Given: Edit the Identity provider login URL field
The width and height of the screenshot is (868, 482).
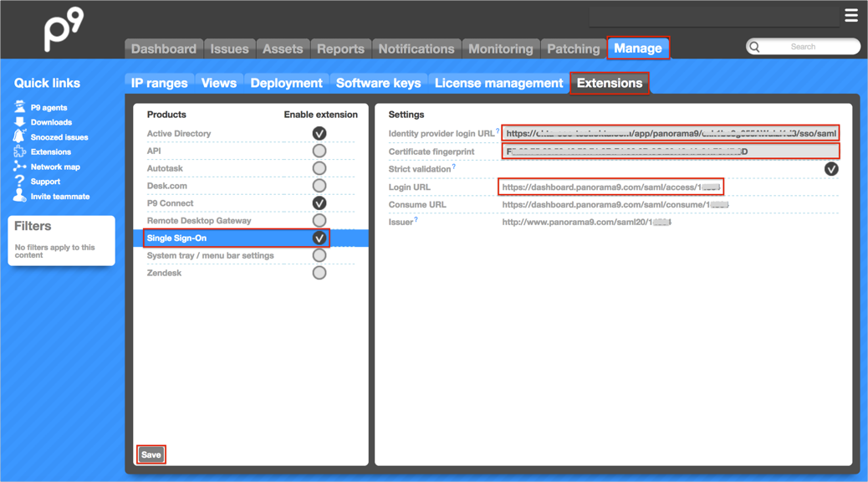Looking at the screenshot, I should pyautogui.click(x=671, y=134).
